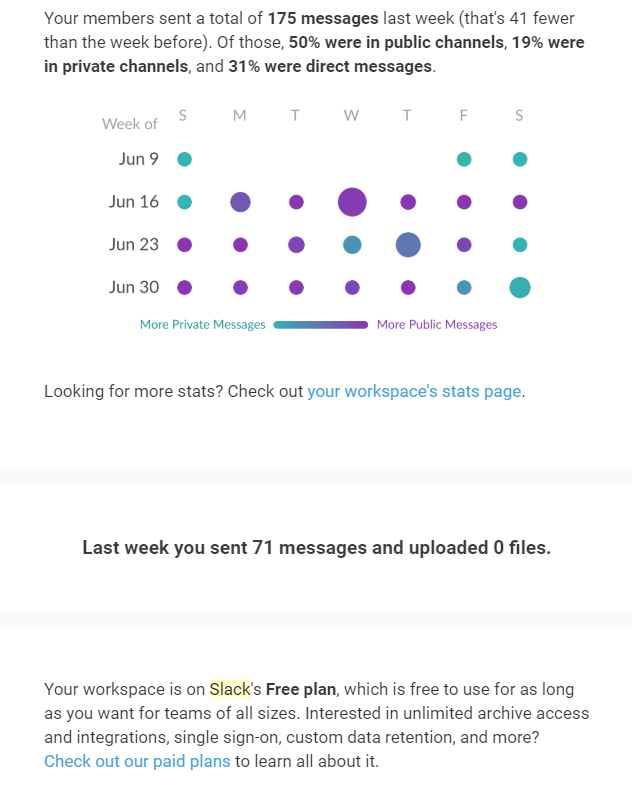
Task: Click the large blue dot for Thursday Jun 23
Action: [x=408, y=245]
